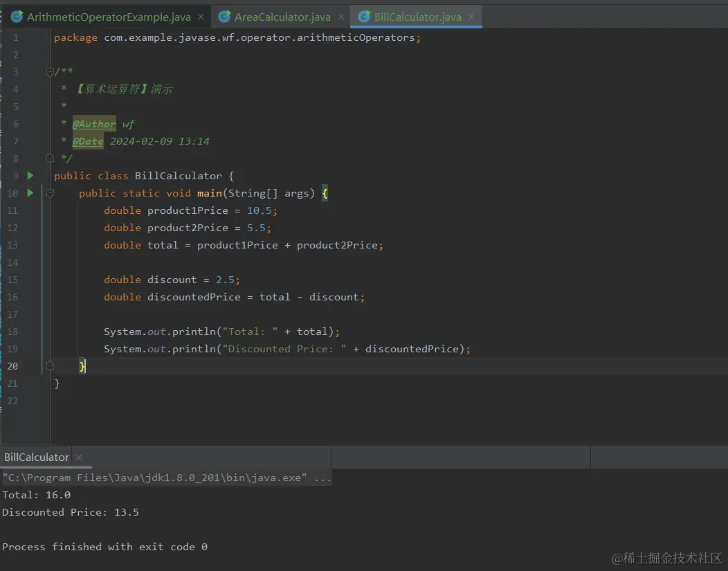The height and width of the screenshot is (571, 728).
Task: Click the class icon on ArithmeticOperatorExample.java tab
Action: 17,17
